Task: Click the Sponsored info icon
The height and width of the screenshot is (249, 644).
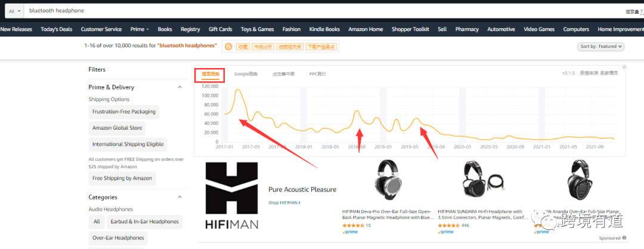Action: coord(624,238)
